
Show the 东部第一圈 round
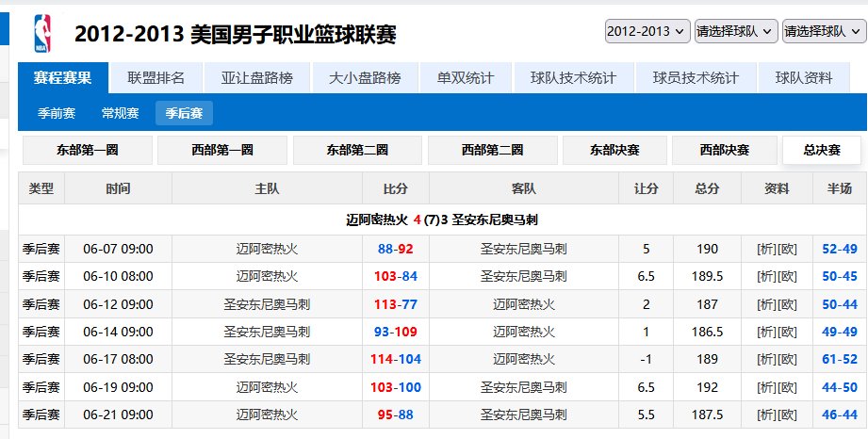(88, 150)
